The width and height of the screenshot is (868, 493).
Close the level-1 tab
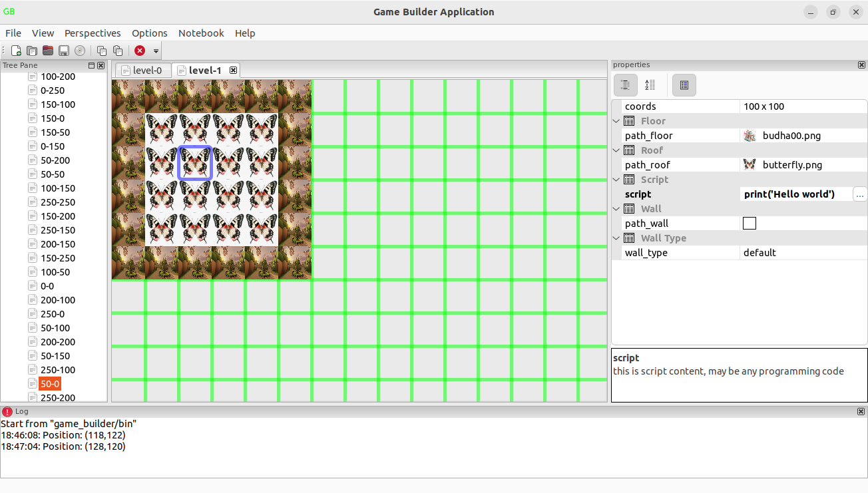(x=233, y=70)
